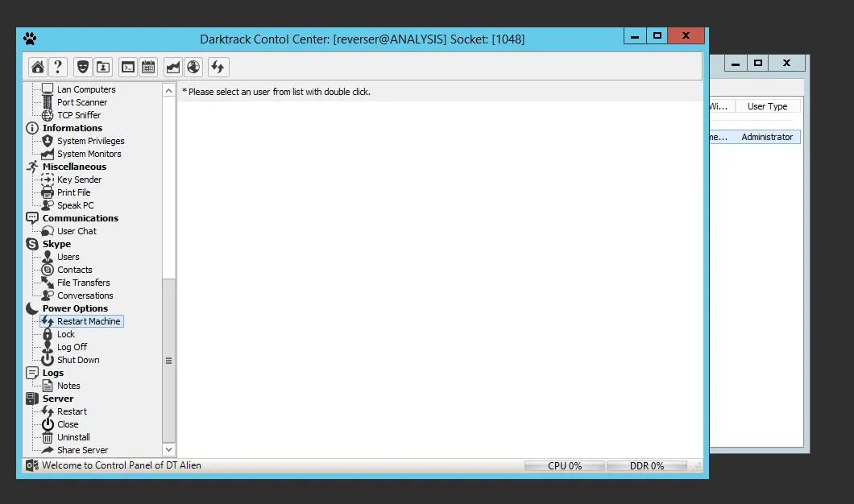
Task: Select Close under Server
Action: pos(68,424)
